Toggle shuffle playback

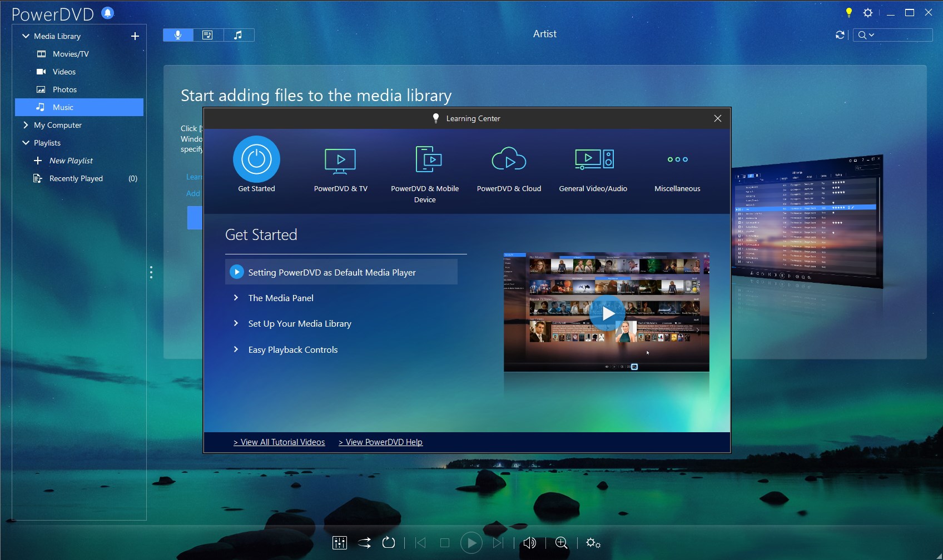(364, 543)
